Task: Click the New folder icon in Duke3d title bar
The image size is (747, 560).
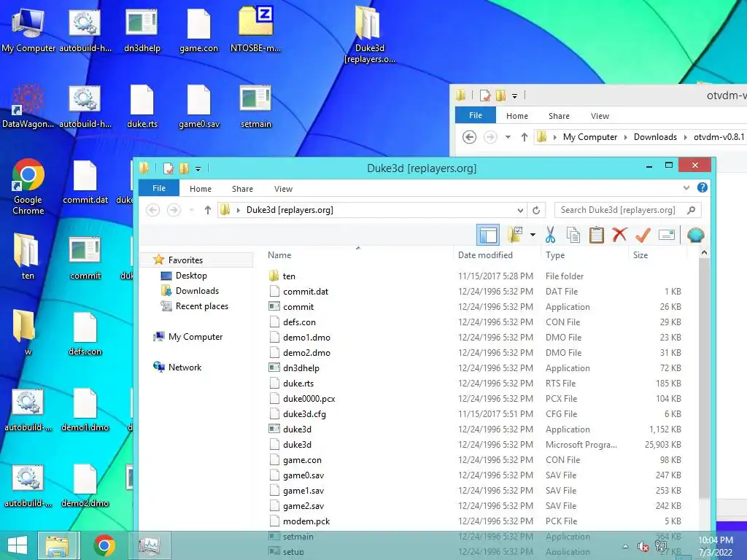Action: tap(183, 168)
